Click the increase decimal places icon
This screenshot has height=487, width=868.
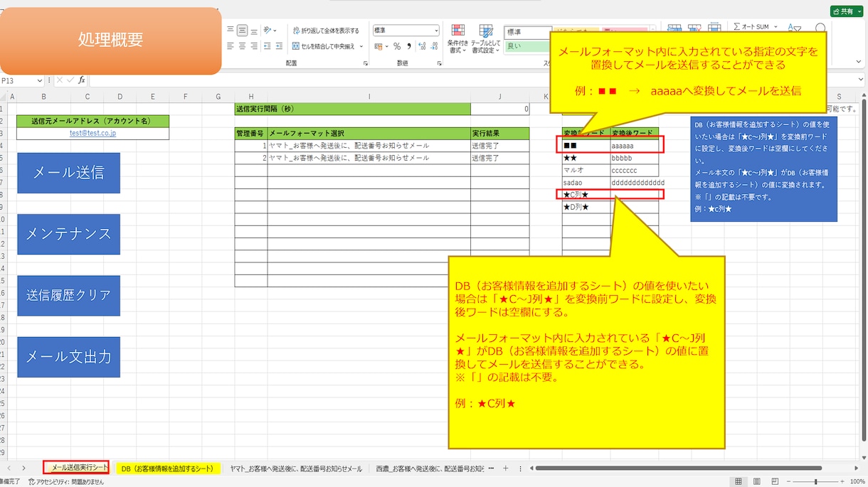pos(422,46)
